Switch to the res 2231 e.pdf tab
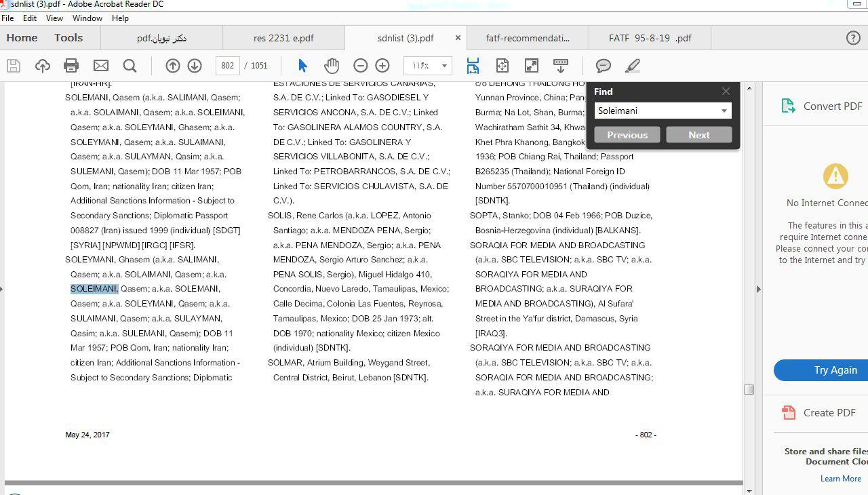The image size is (868, 495). [x=283, y=38]
